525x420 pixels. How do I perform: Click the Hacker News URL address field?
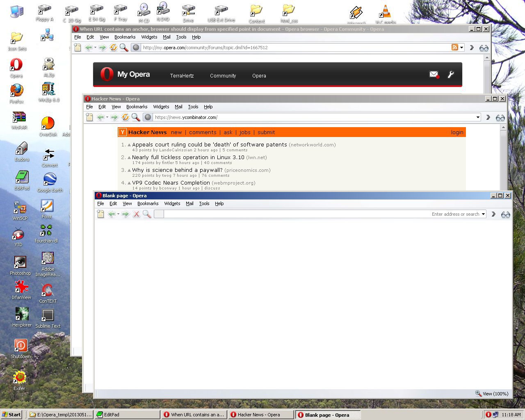pyautogui.click(x=314, y=117)
